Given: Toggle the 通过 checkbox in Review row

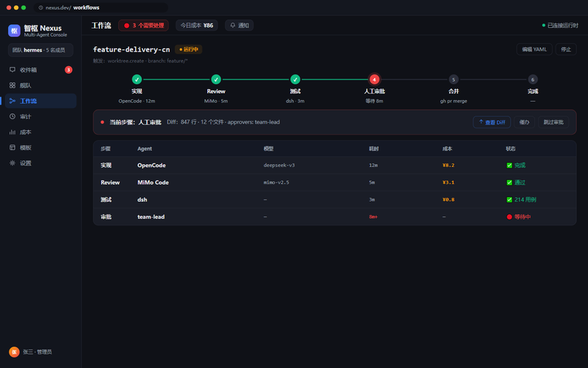Looking at the screenshot, I should (x=509, y=183).
